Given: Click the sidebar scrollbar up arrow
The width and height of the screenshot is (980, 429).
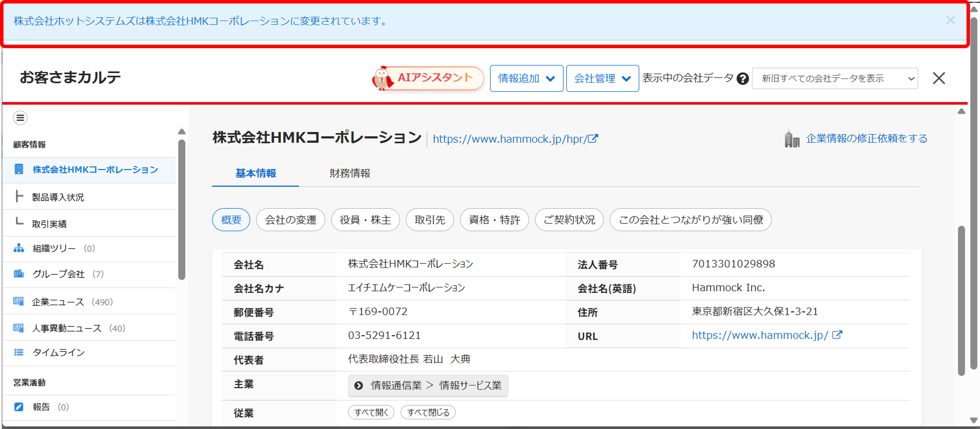Looking at the screenshot, I should [x=182, y=132].
